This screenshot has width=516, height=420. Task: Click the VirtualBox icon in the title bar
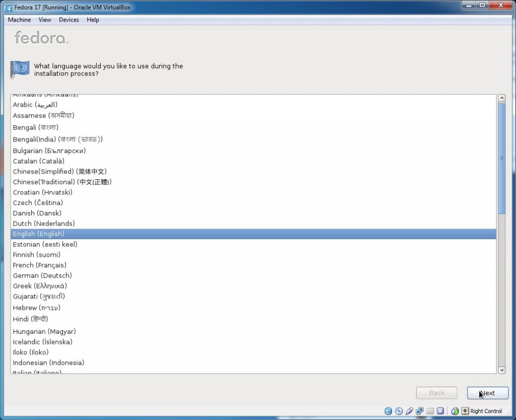click(8, 7)
